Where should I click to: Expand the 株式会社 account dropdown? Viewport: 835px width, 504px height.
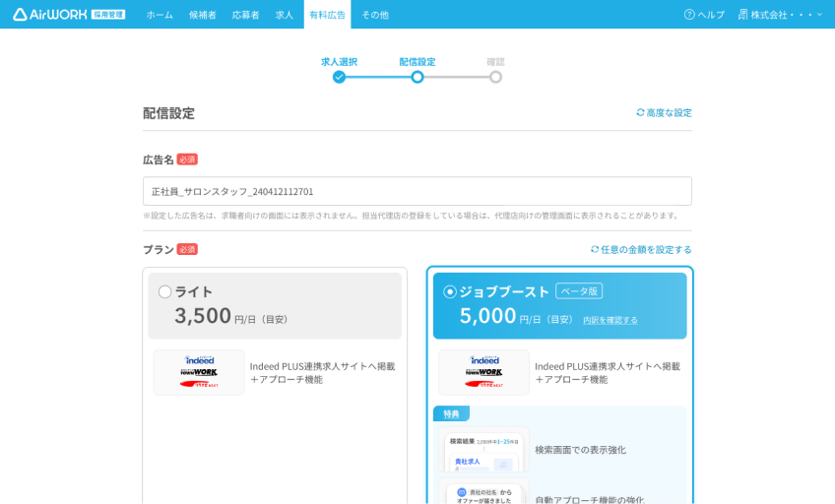pos(787,15)
